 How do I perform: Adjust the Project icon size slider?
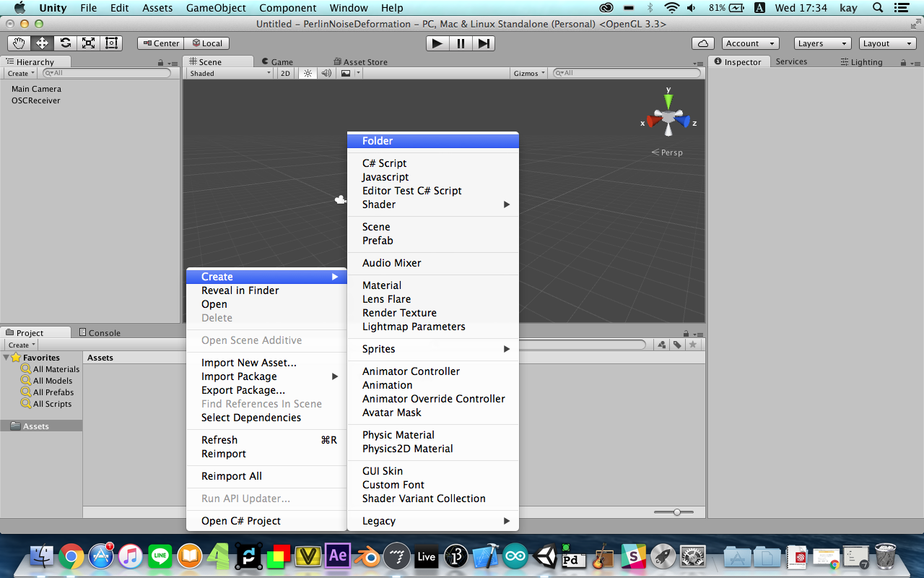pos(676,512)
